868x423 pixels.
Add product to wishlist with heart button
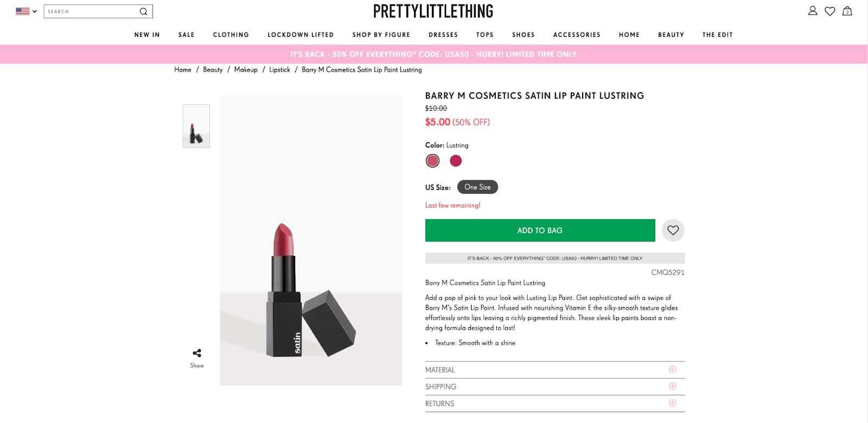[x=673, y=230]
